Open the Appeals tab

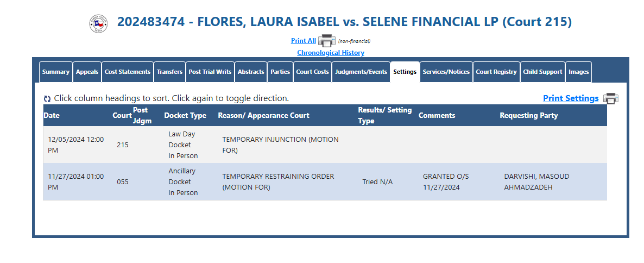pyautogui.click(x=87, y=72)
